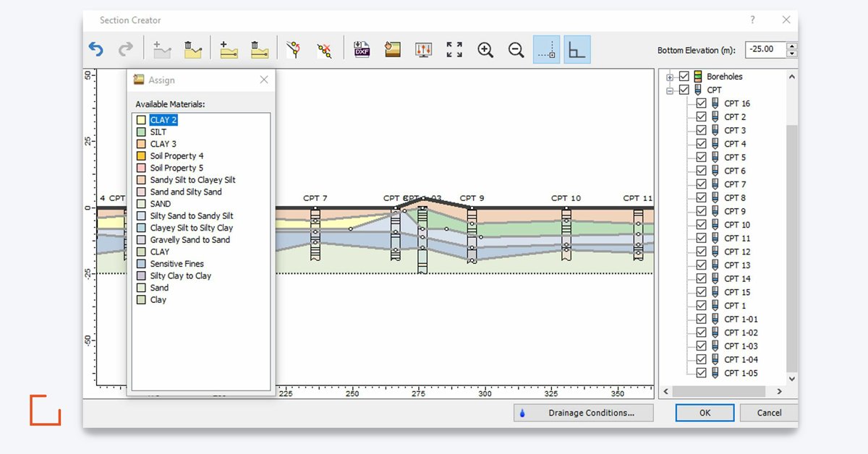Click the CPT 9 borehole column in section

pos(472,235)
